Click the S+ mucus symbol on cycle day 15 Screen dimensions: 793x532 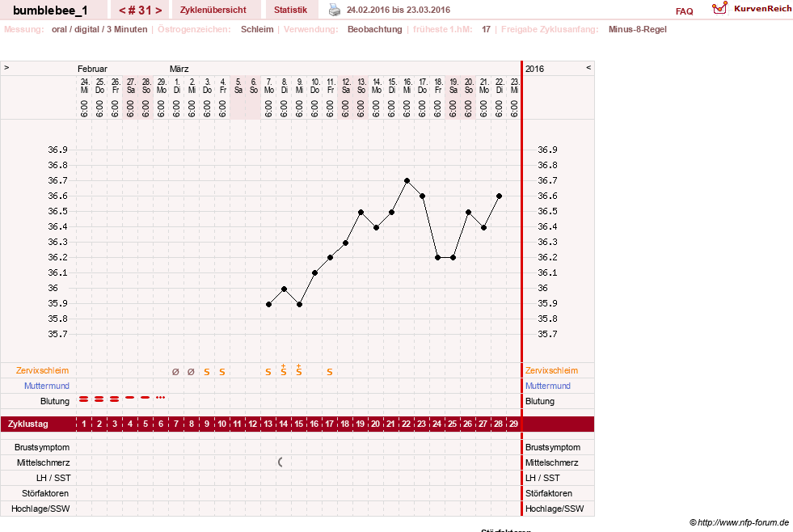click(x=299, y=369)
